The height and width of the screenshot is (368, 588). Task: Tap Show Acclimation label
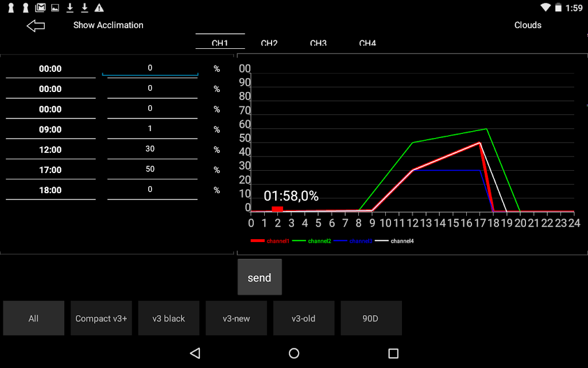(109, 25)
